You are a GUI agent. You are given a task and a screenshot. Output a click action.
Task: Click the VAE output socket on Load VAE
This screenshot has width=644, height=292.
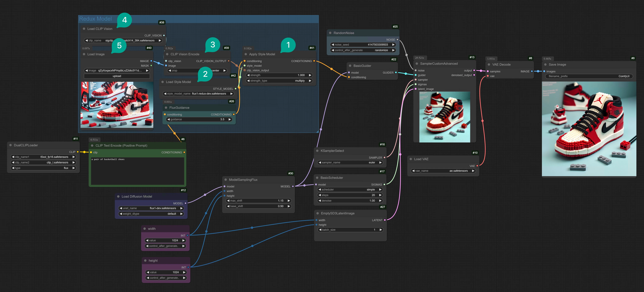pos(477,166)
